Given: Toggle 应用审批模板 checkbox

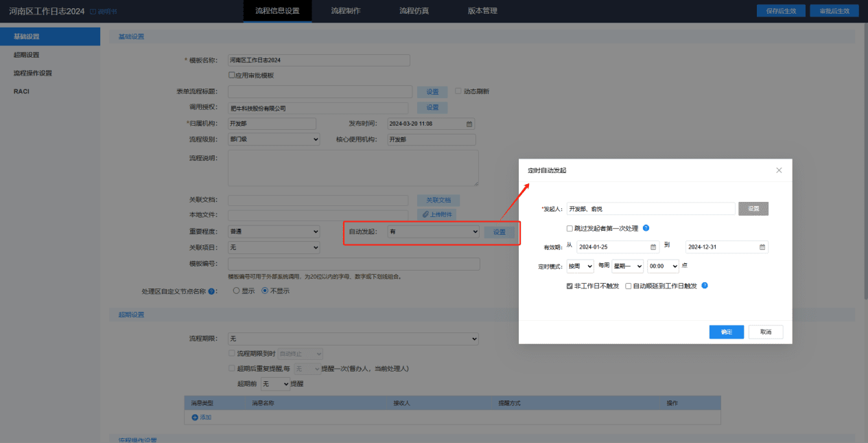Looking at the screenshot, I should tap(231, 75).
